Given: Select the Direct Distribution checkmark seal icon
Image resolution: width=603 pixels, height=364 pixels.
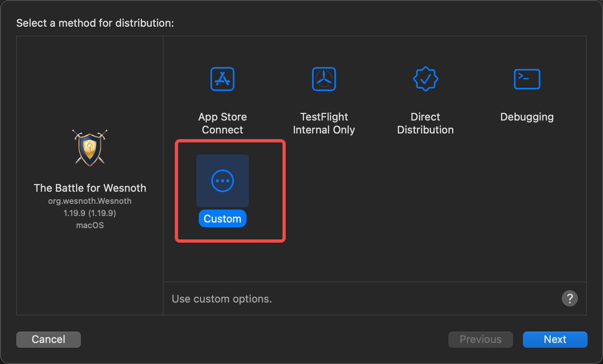Looking at the screenshot, I should coord(425,79).
